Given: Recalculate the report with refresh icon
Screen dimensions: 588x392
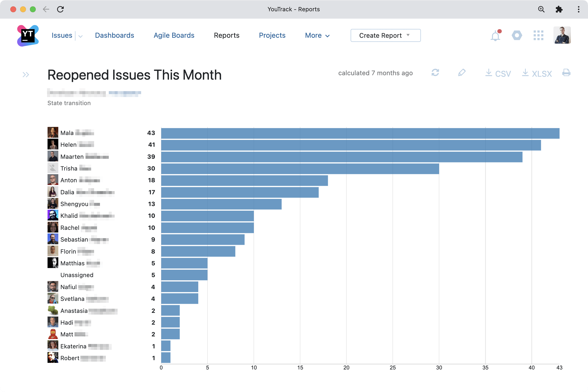Looking at the screenshot, I should point(435,73).
